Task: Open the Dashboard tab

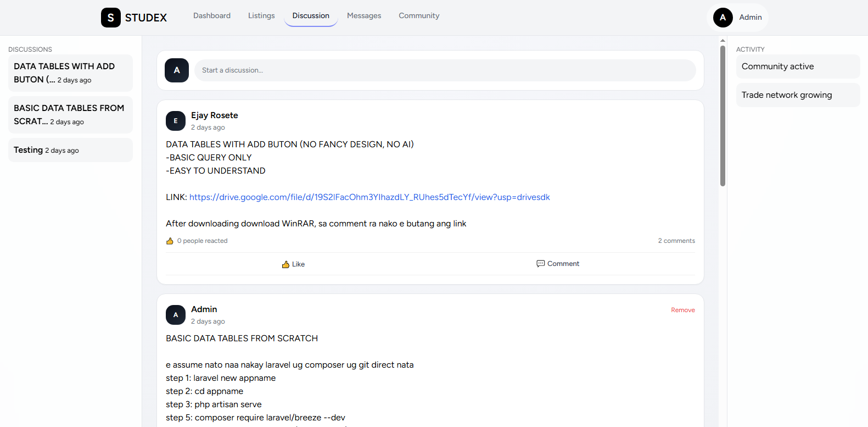Action: [x=212, y=16]
